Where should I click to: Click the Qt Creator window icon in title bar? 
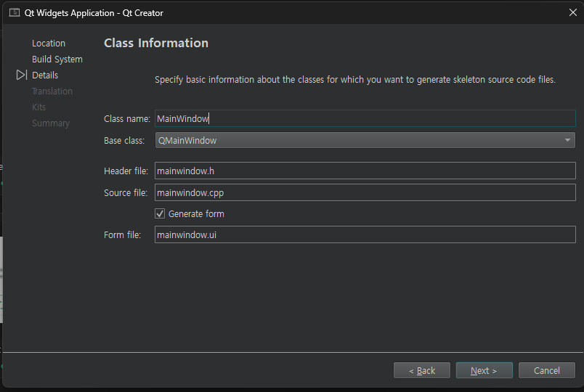click(14, 12)
